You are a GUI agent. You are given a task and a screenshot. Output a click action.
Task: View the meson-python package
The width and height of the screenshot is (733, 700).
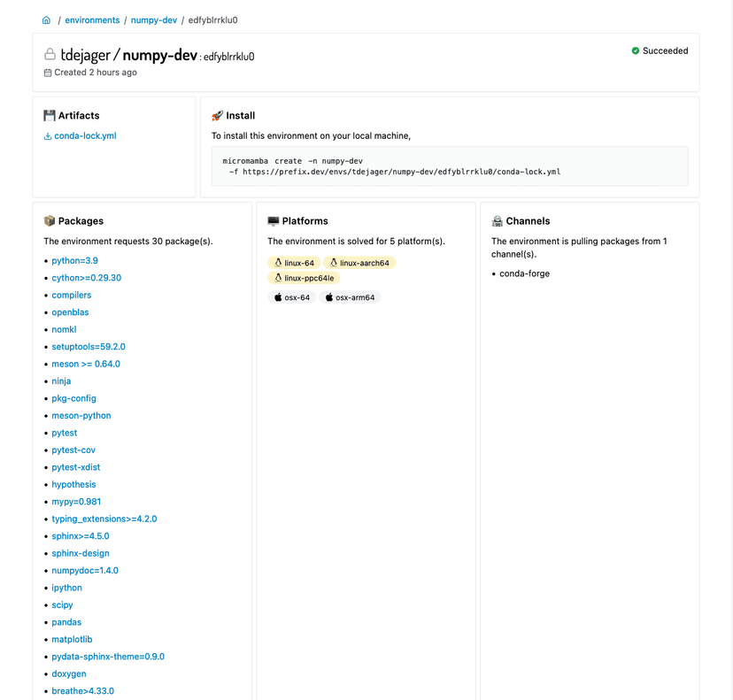click(81, 416)
